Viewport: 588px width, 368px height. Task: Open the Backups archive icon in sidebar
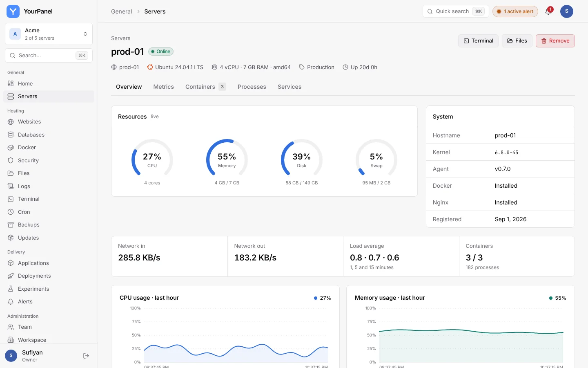click(x=11, y=225)
